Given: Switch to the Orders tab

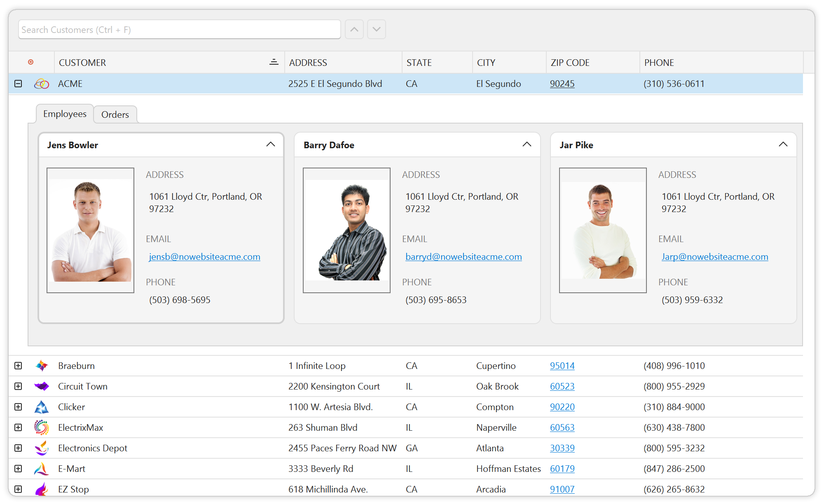Looking at the screenshot, I should point(115,114).
